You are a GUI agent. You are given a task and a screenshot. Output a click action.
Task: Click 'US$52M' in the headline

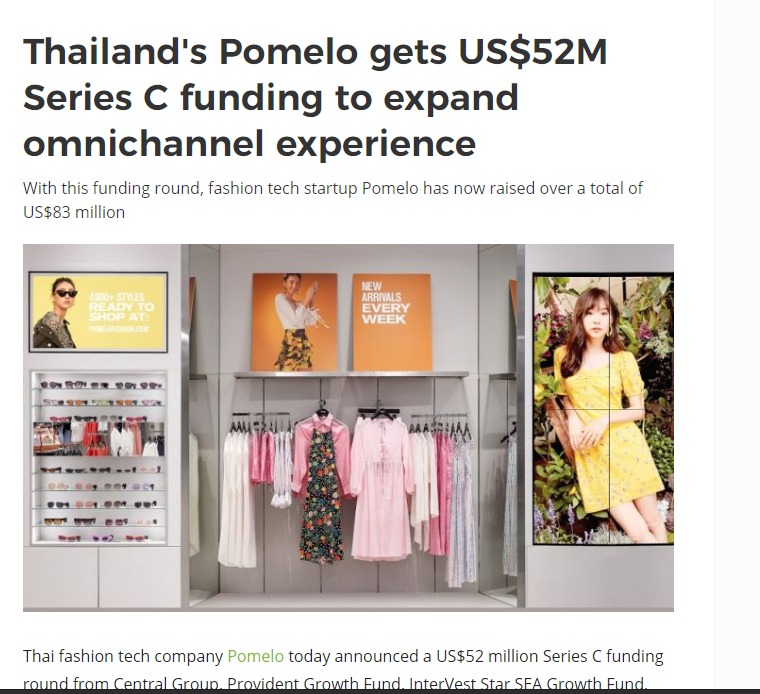point(533,51)
